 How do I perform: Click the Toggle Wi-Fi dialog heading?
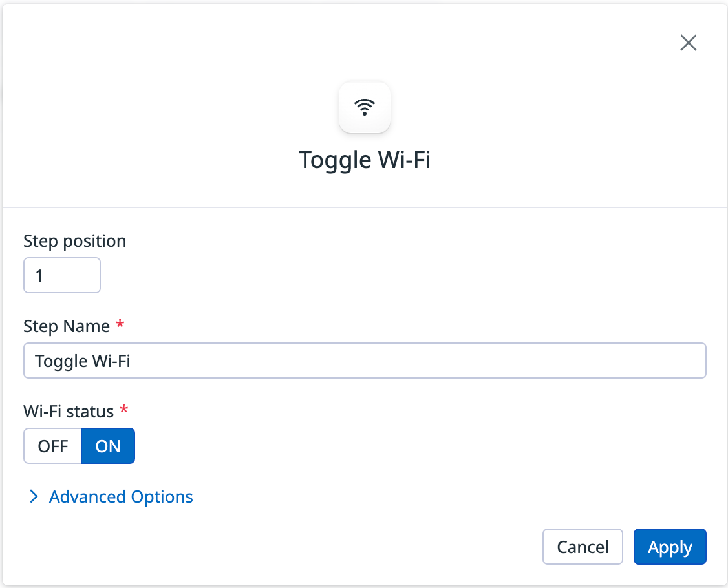pos(365,160)
